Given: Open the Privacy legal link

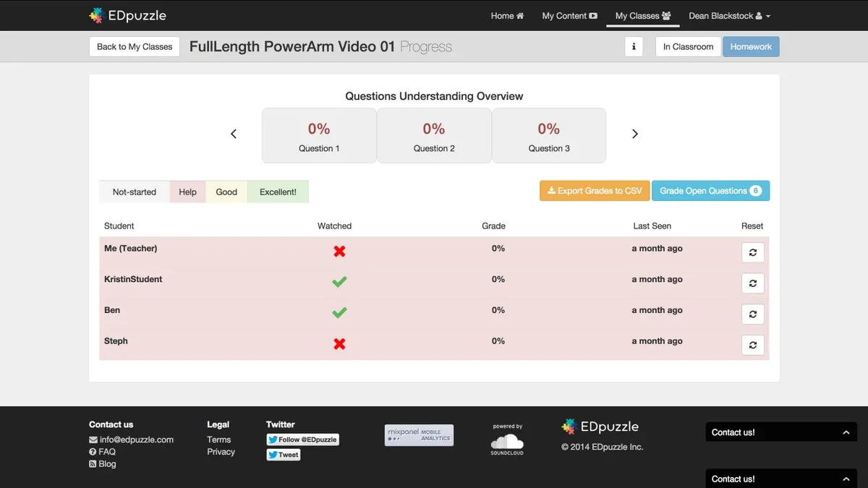Looking at the screenshot, I should coord(221,451).
